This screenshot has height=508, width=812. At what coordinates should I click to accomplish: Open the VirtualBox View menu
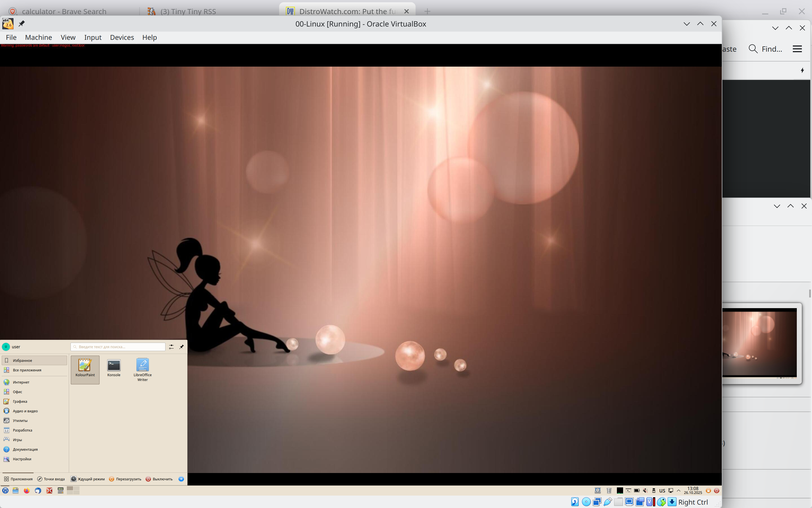(x=68, y=37)
